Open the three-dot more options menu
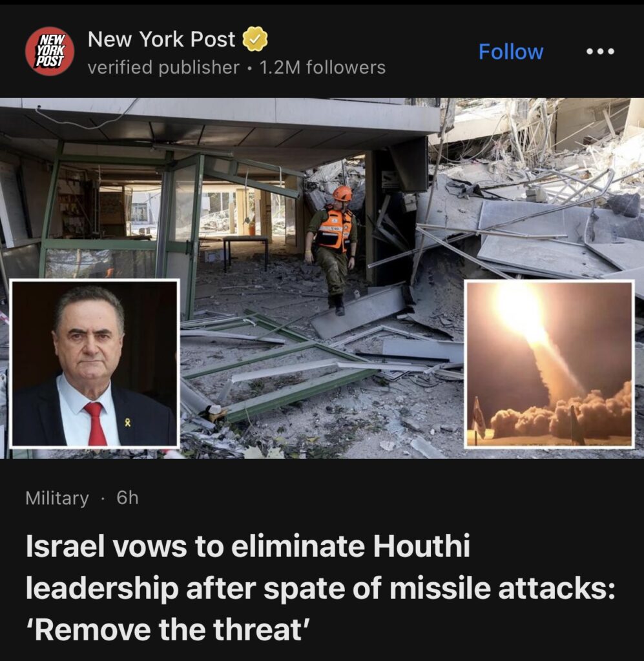This screenshot has width=644, height=661. pos(601,52)
